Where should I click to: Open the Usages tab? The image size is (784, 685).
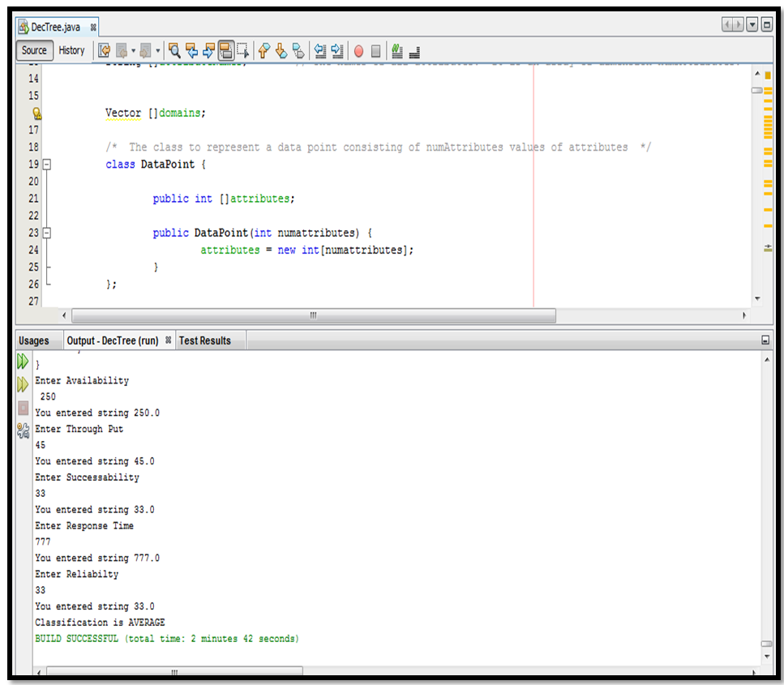click(34, 340)
